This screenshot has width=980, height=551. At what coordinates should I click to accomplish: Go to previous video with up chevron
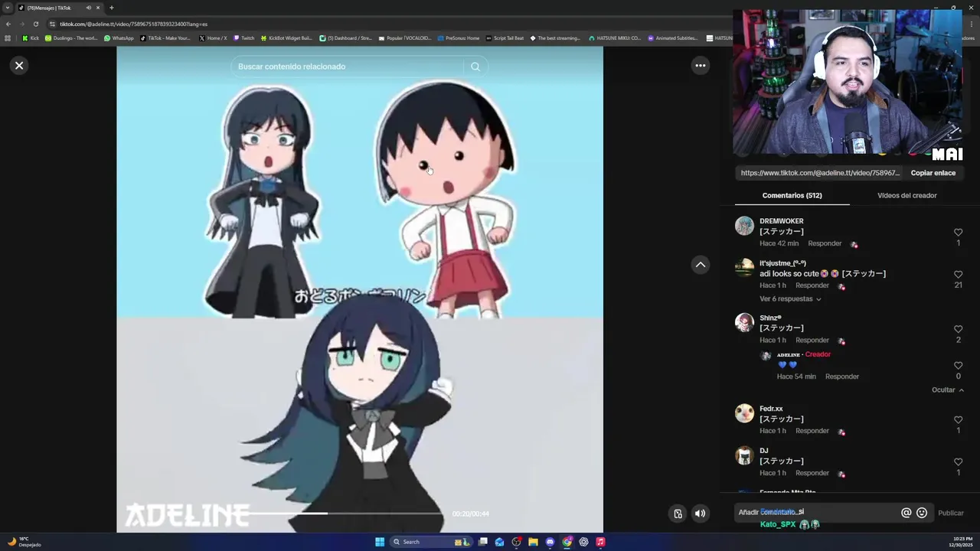(700, 265)
